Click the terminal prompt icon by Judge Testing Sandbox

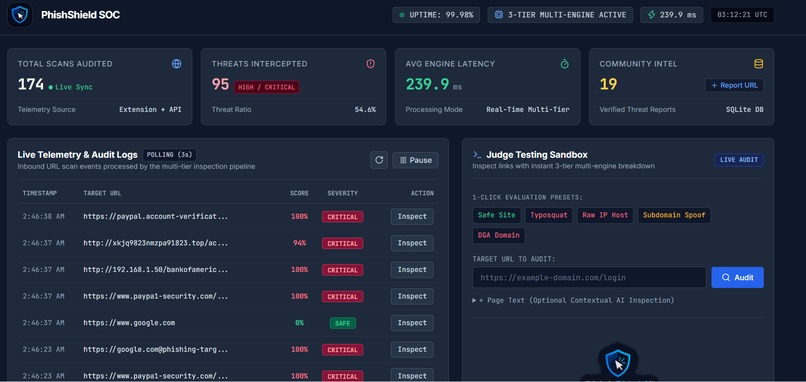[x=477, y=155]
